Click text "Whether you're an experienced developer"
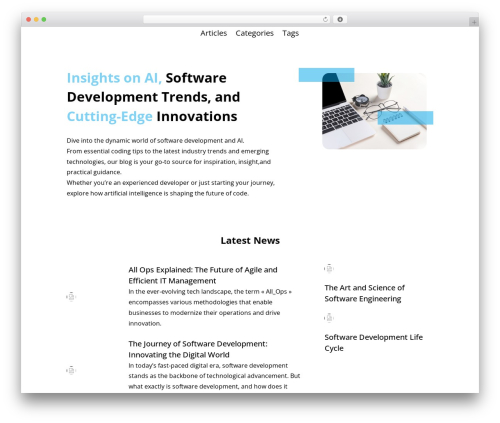 click(x=170, y=188)
